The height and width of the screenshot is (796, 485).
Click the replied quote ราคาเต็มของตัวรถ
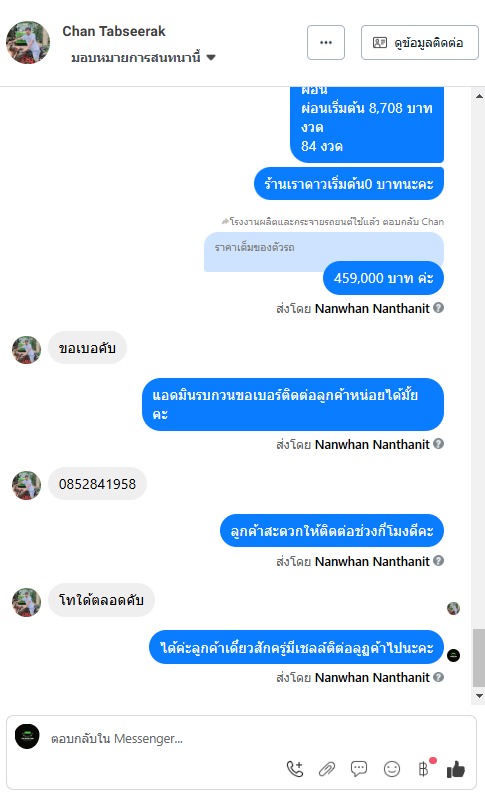click(324, 249)
